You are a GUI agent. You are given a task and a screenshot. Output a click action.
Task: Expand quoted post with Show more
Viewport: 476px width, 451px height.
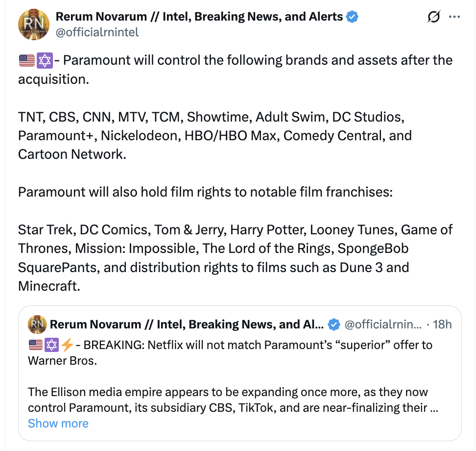58,424
